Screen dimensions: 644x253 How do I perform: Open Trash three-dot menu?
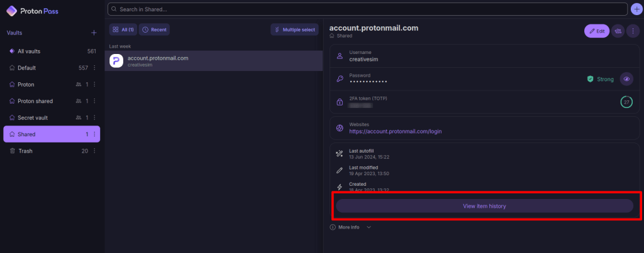point(94,151)
